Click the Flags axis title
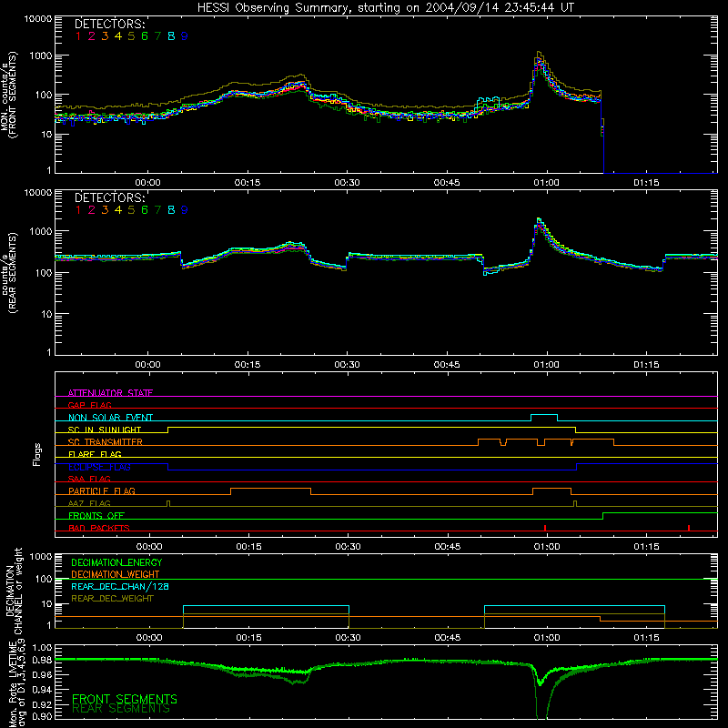The image size is (728, 728). [37, 454]
